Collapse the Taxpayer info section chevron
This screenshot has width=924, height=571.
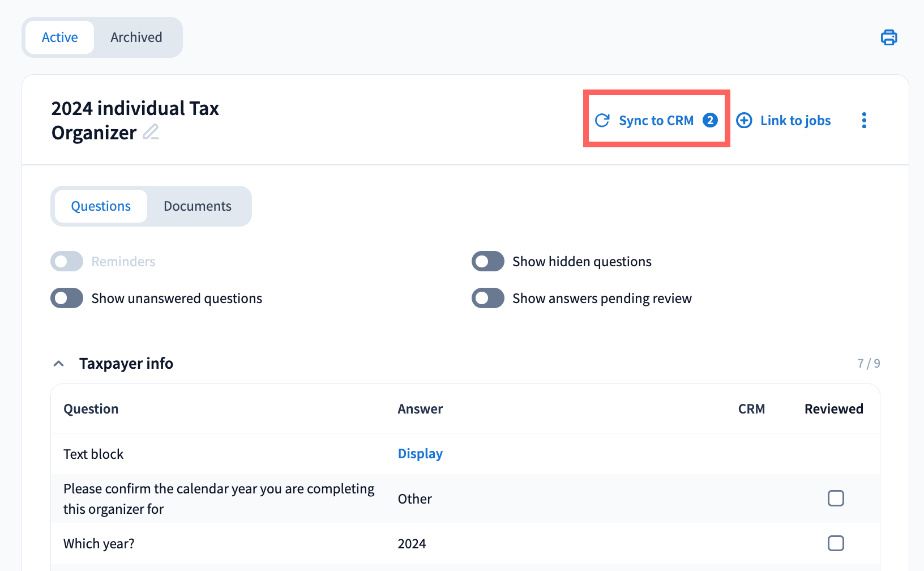(x=58, y=364)
